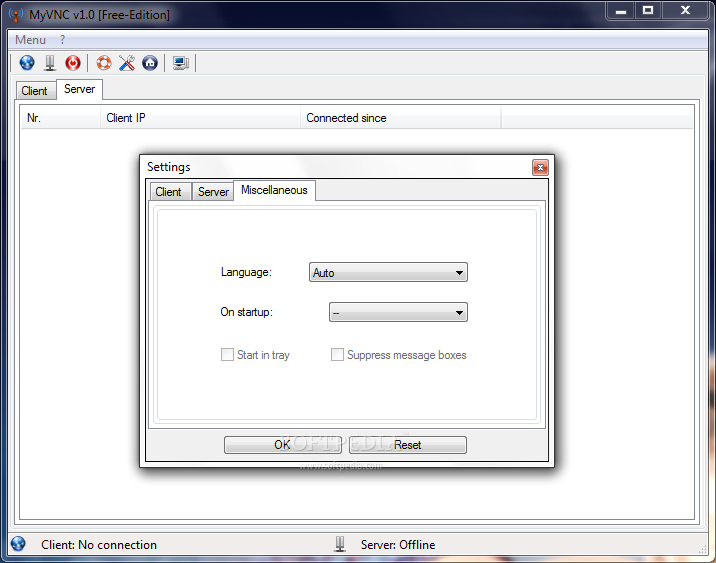Click the home toolbar icon
The image size is (716, 563).
(x=150, y=63)
